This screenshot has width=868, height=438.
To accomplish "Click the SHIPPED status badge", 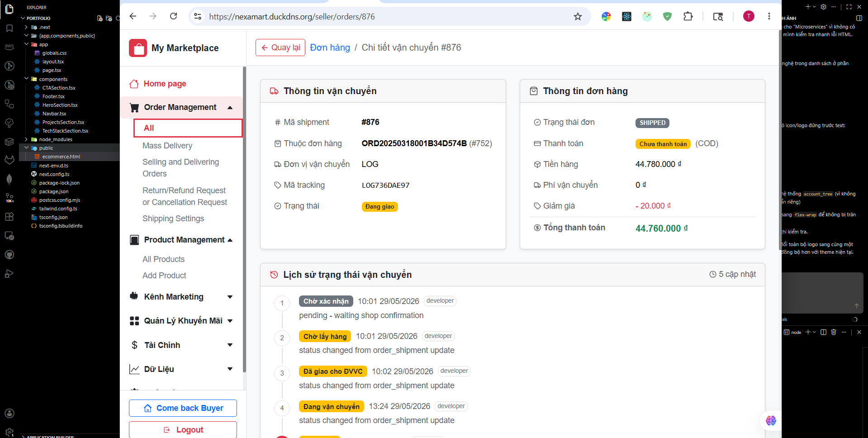I will point(652,123).
